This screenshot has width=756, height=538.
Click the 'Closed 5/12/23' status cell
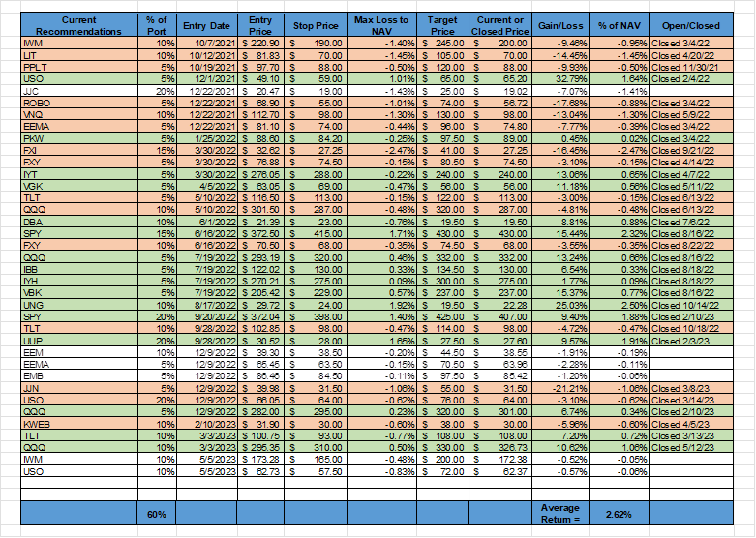tap(691, 447)
